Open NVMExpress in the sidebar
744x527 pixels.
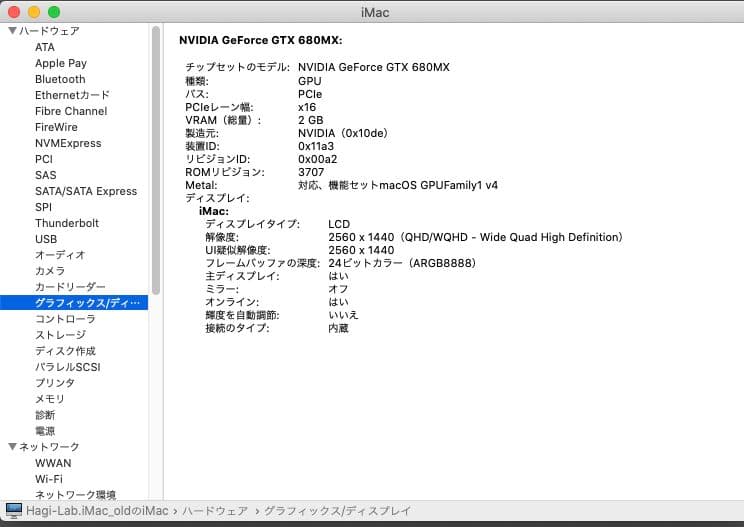click(x=68, y=143)
